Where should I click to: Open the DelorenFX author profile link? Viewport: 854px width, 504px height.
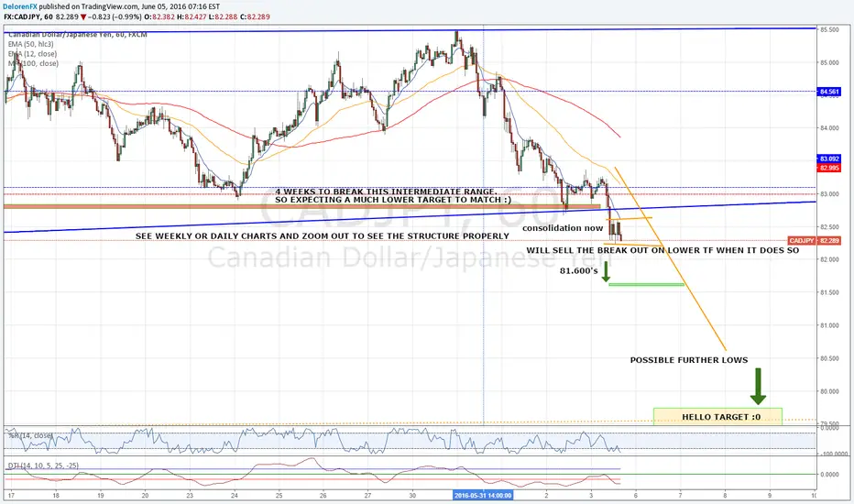click(20, 6)
